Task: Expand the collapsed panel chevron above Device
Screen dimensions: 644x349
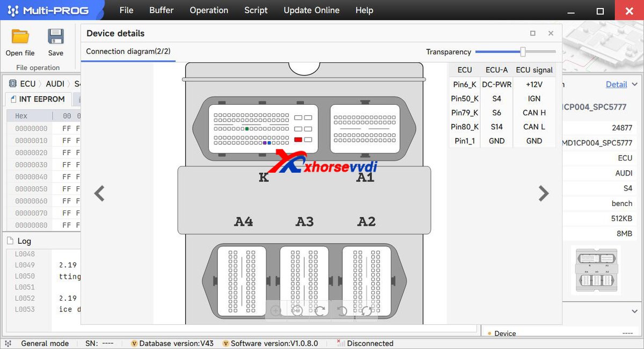Action: [634, 311]
